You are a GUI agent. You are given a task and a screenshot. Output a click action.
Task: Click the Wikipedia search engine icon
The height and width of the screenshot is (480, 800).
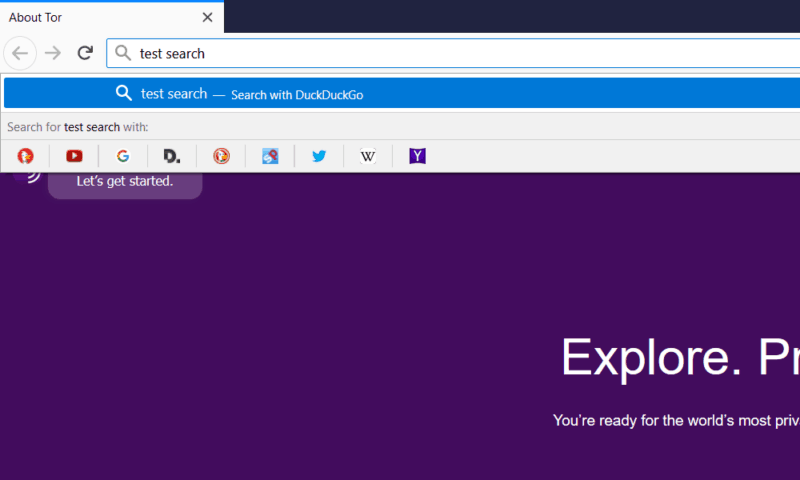[x=368, y=156]
